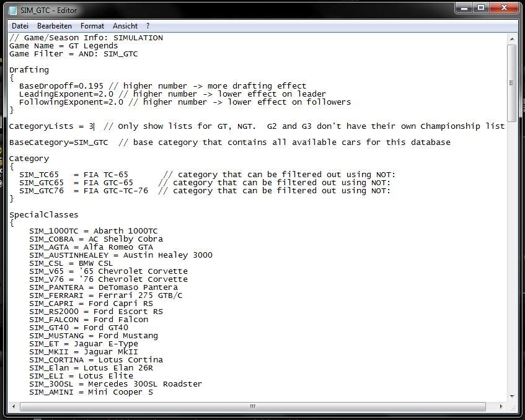Click 'SIM_RS2000 = Ford Escort RS' line
The width and height of the screenshot is (525, 420).
(x=95, y=311)
